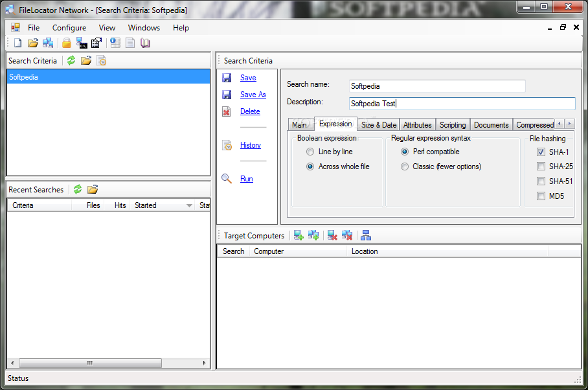Screen dimensions: 588x390
Task: Uncheck the SHA-1 hashing checkbox
Action: [x=541, y=152]
